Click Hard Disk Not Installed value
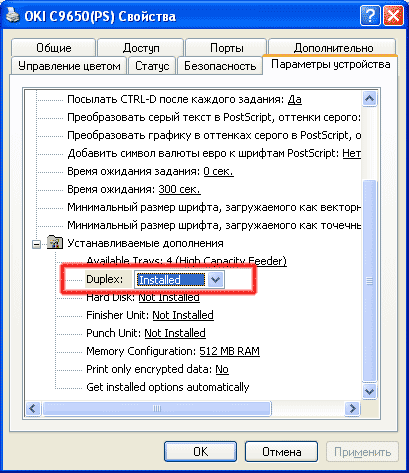 point(169,297)
